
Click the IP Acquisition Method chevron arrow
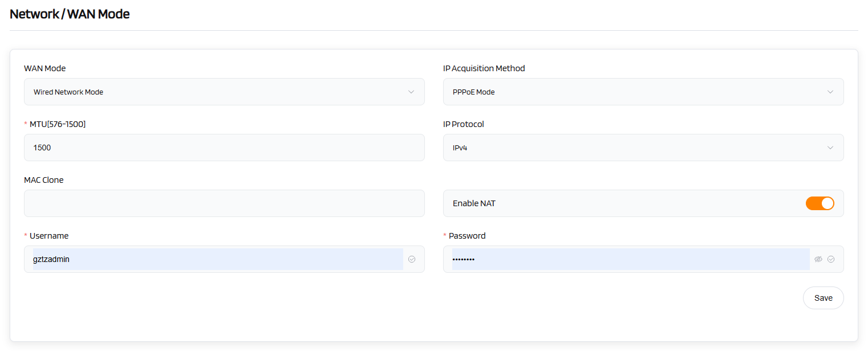(830, 92)
